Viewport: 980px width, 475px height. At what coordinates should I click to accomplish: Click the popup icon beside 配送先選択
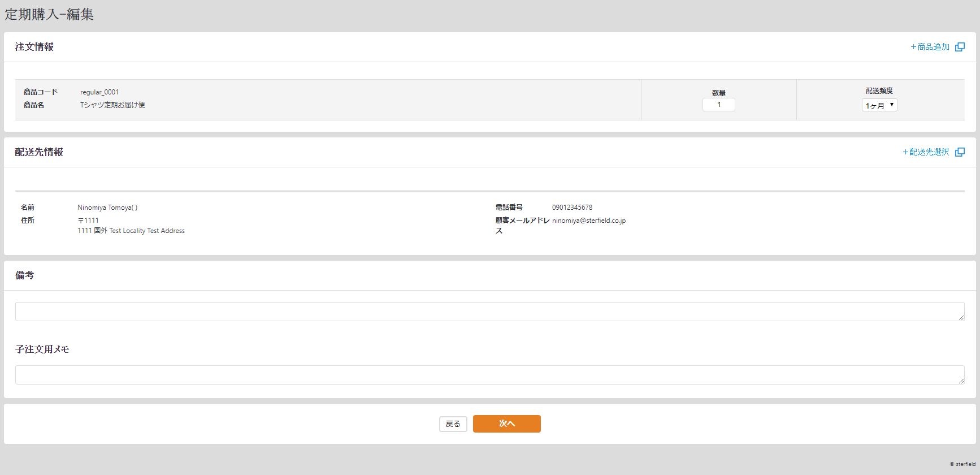(x=960, y=152)
